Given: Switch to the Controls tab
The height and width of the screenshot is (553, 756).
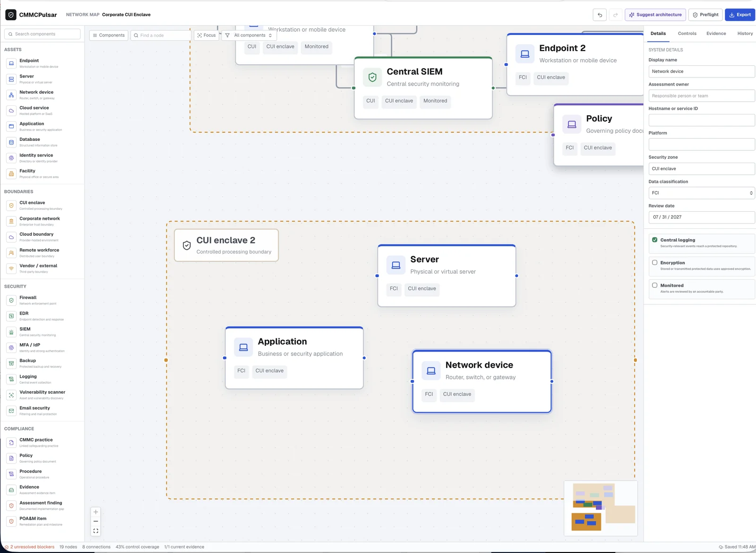Looking at the screenshot, I should point(687,34).
